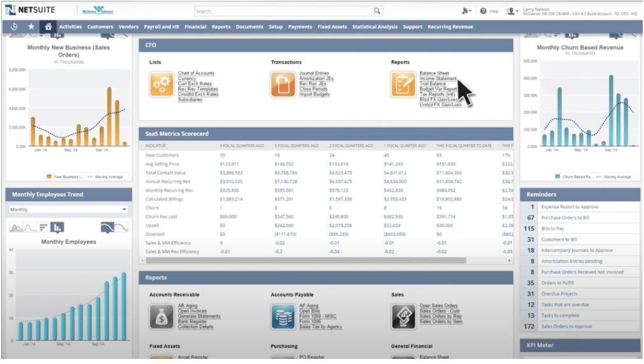Click the New Customers indicator row label
Image resolution: width=644 pixels, height=364 pixels.
click(x=162, y=155)
